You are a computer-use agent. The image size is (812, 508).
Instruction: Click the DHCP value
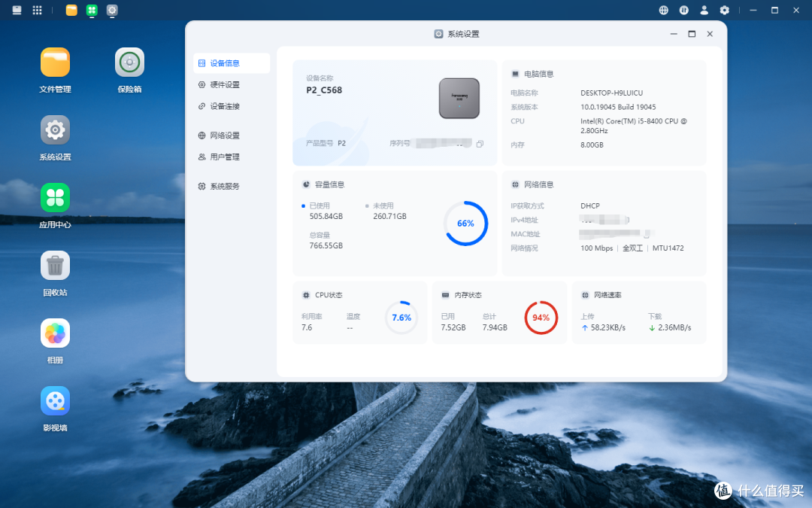pyautogui.click(x=590, y=205)
